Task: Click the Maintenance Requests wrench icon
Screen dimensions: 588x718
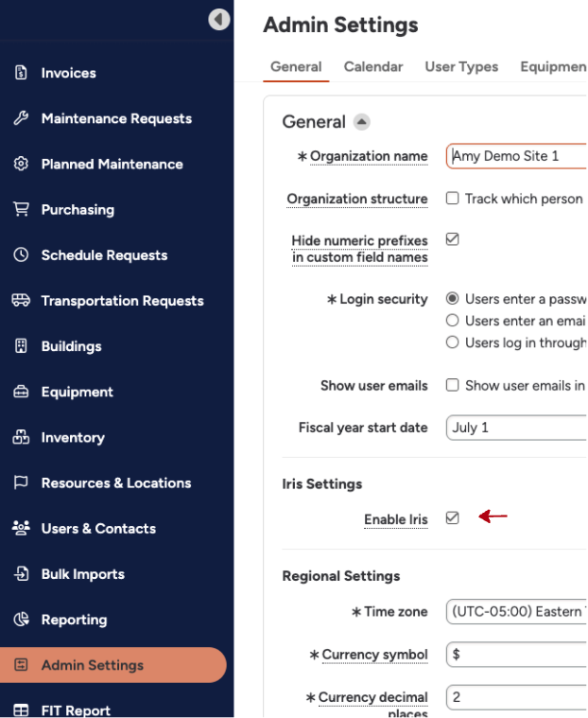Action: (21, 118)
